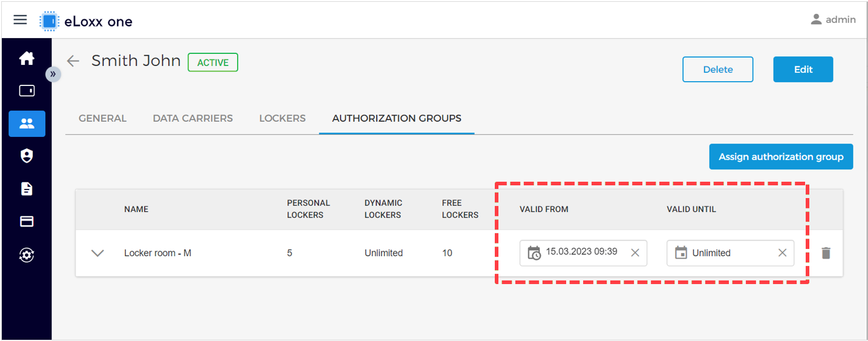
Task: Click the eLoxx one title text
Action: (99, 22)
